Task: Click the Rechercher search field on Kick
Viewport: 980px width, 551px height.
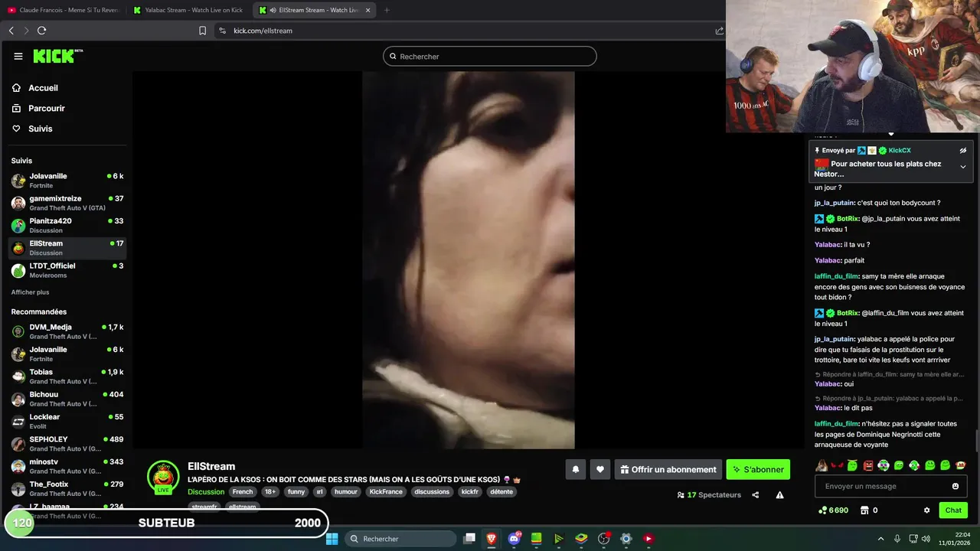Action: pos(490,56)
